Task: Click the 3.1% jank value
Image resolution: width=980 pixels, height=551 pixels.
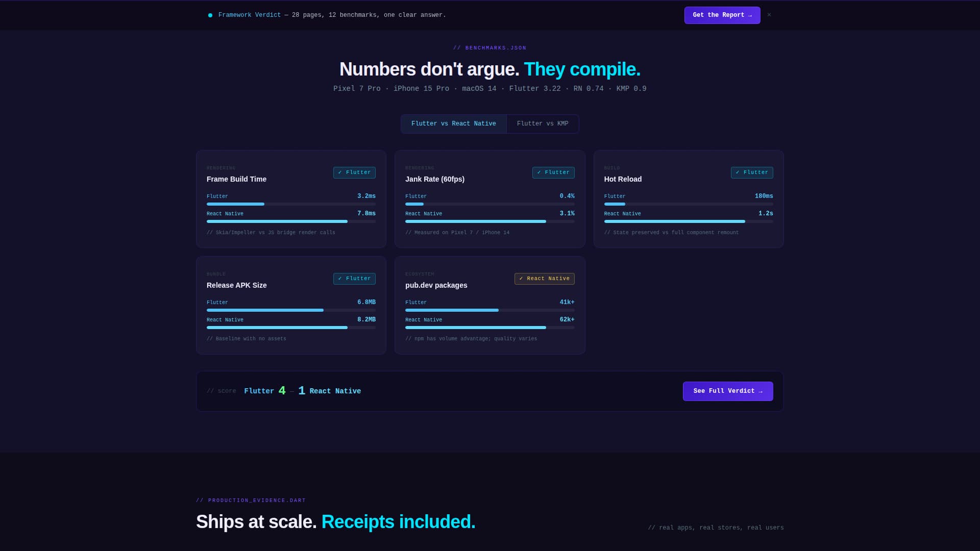Action: click(x=567, y=214)
